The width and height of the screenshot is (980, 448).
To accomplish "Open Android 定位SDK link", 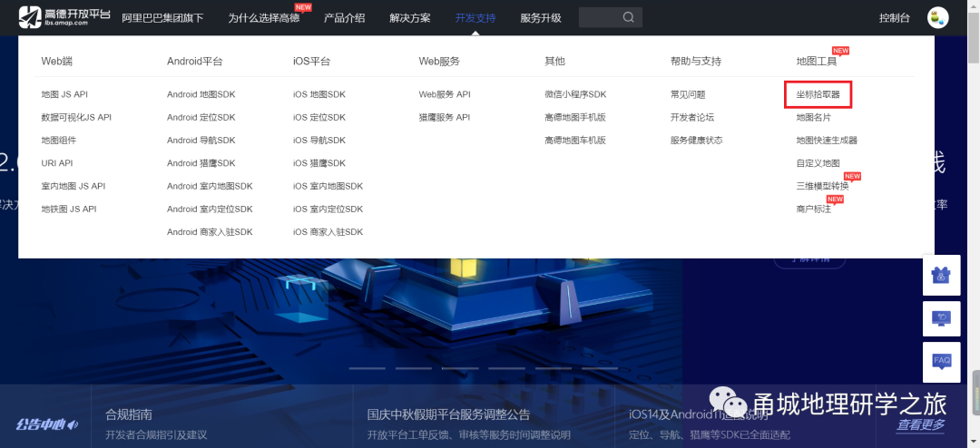I will [201, 118].
